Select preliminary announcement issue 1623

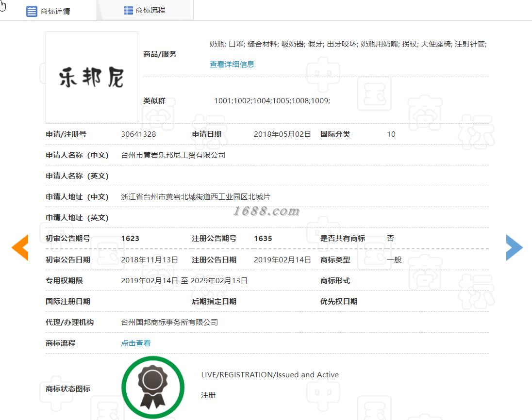pyautogui.click(x=130, y=238)
